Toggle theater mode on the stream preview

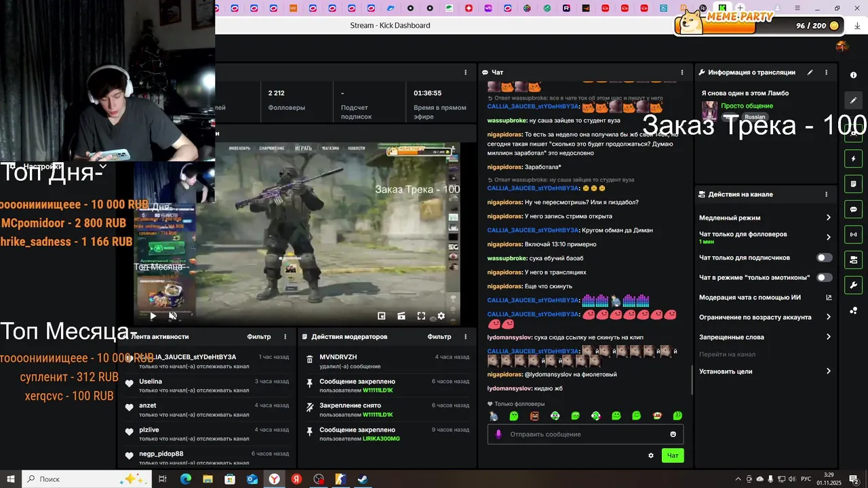(x=401, y=316)
